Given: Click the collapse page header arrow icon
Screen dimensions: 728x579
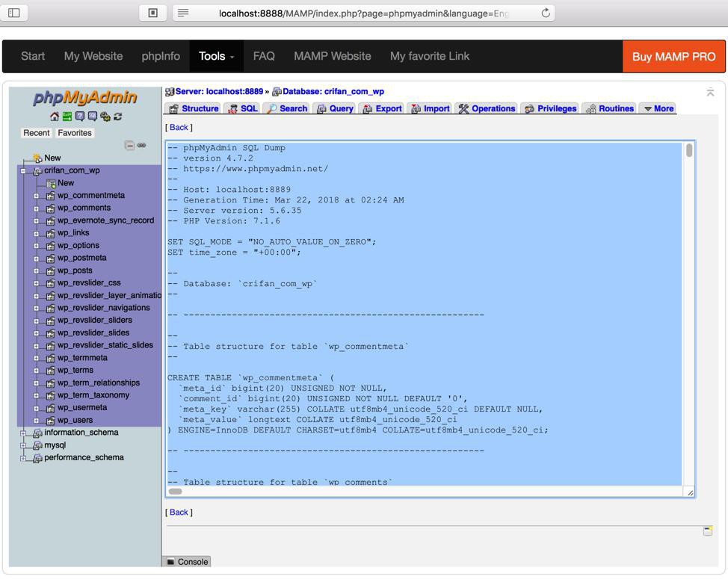Looking at the screenshot, I should tap(710, 92).
